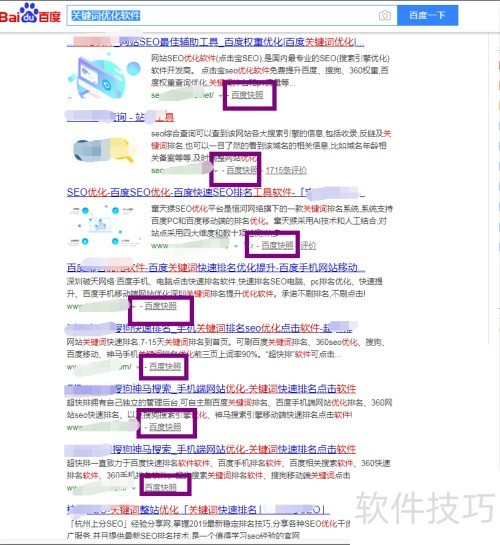The image size is (500, 545).
Task: Open thumbnail of the seo综合查询 result
Action: [x=104, y=150]
